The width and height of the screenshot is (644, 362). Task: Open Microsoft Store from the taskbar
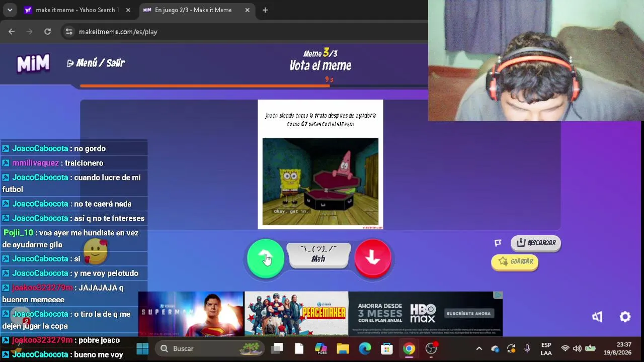(386, 348)
